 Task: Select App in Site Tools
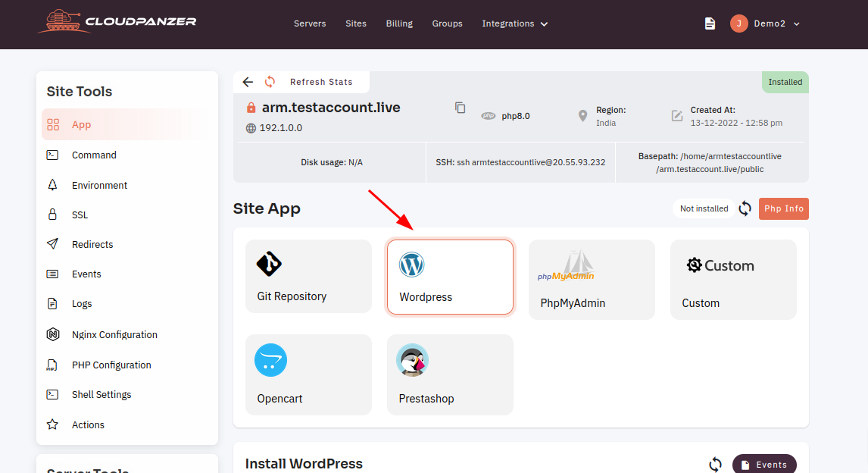tap(126, 124)
